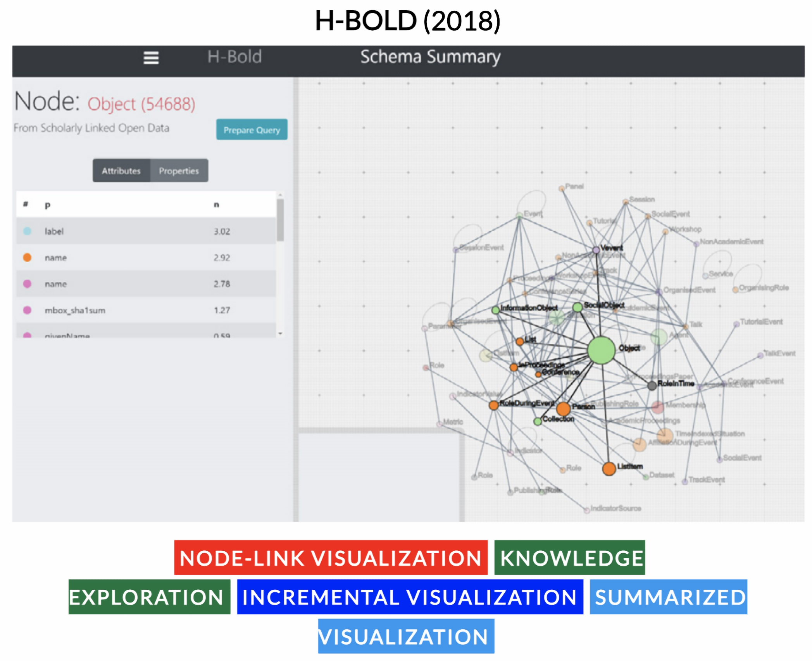Click the orange RoleDuringEvent node
The image size is (812, 661).
493,405
